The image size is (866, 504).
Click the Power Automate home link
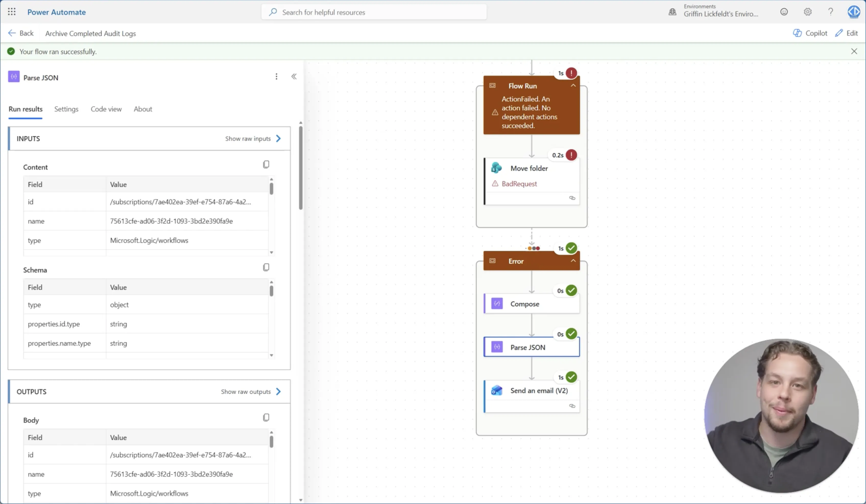click(x=57, y=12)
